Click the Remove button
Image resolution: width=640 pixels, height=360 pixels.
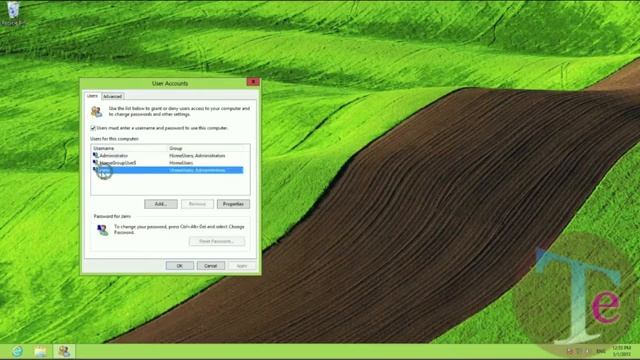(197, 204)
